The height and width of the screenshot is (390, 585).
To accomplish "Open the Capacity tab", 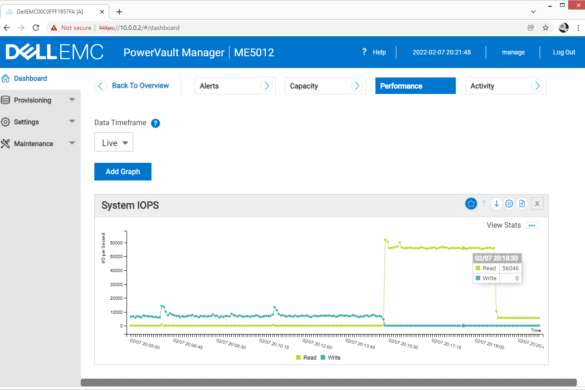I will [x=325, y=86].
